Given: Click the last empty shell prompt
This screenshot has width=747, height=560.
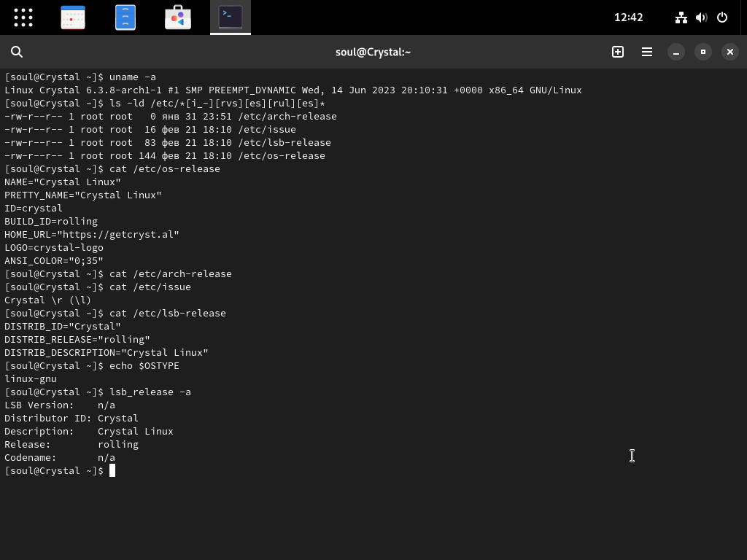Looking at the screenshot, I should pyautogui.click(x=60, y=471).
